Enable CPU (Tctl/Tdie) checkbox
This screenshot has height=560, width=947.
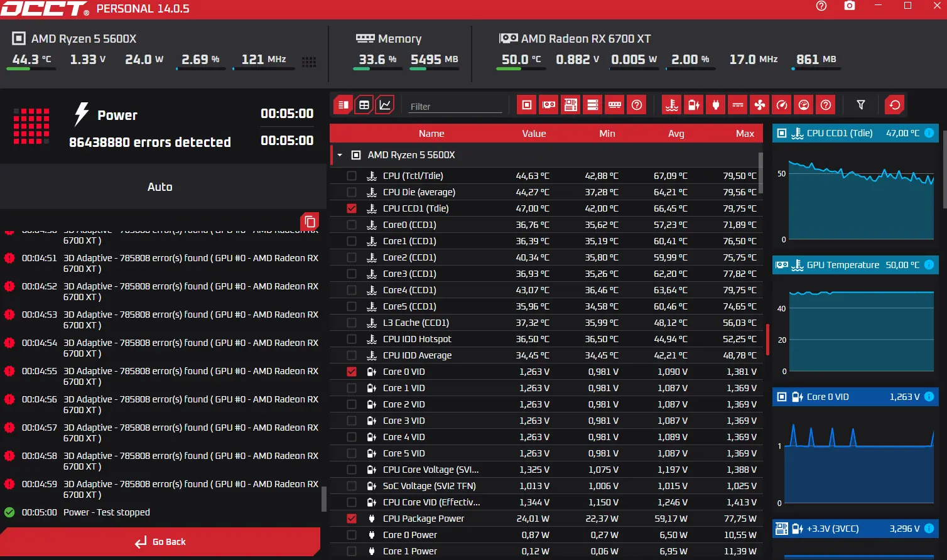[352, 176]
